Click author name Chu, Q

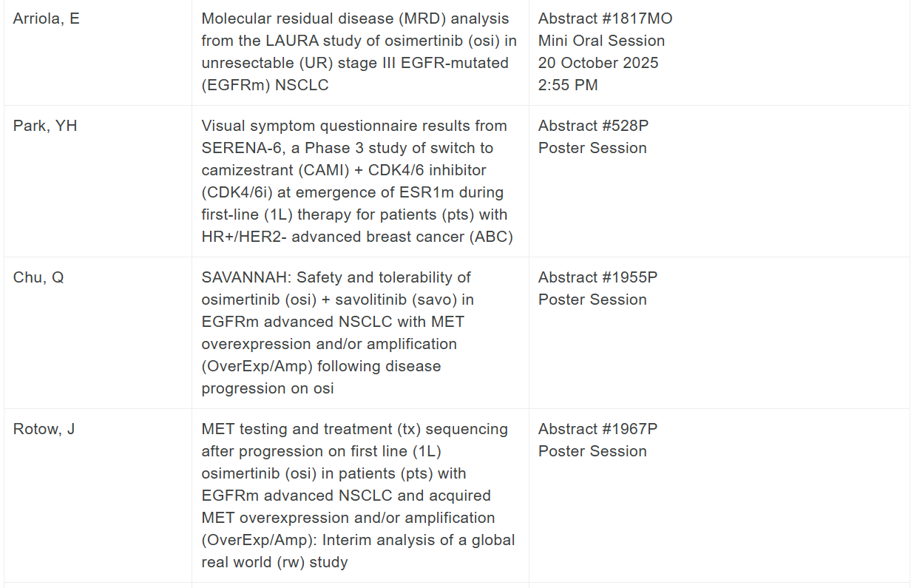pos(38,277)
